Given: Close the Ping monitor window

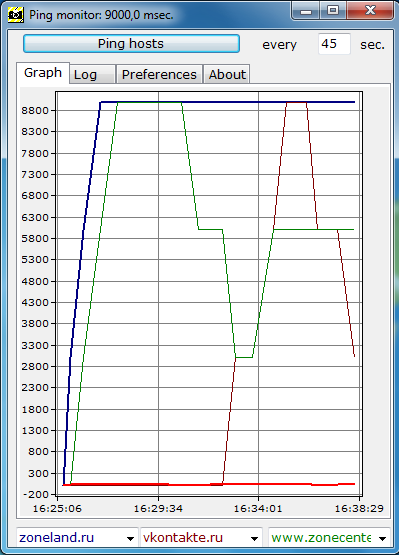Looking at the screenshot, I should tap(370, 11).
